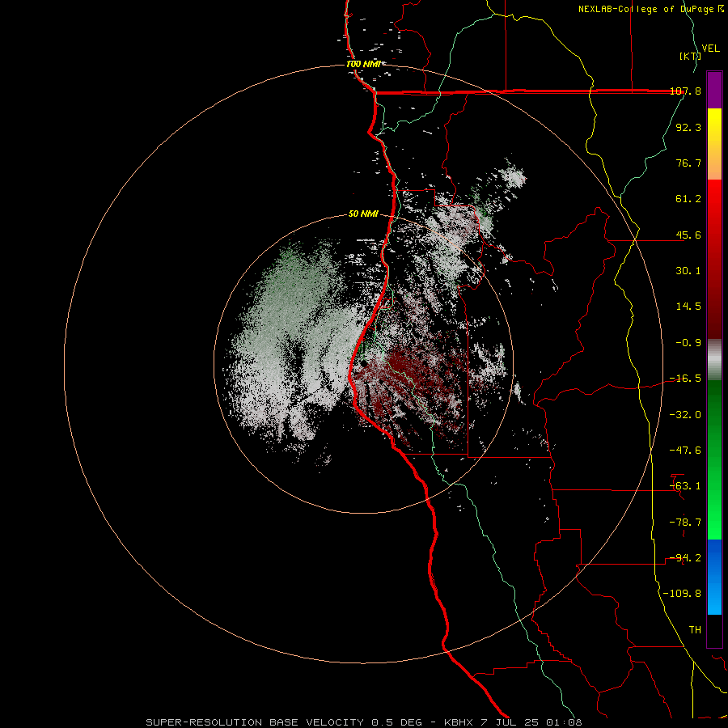This screenshot has width=728, height=728.
Task: Select the -63.1 value on the velocity scale
Action: point(685,486)
